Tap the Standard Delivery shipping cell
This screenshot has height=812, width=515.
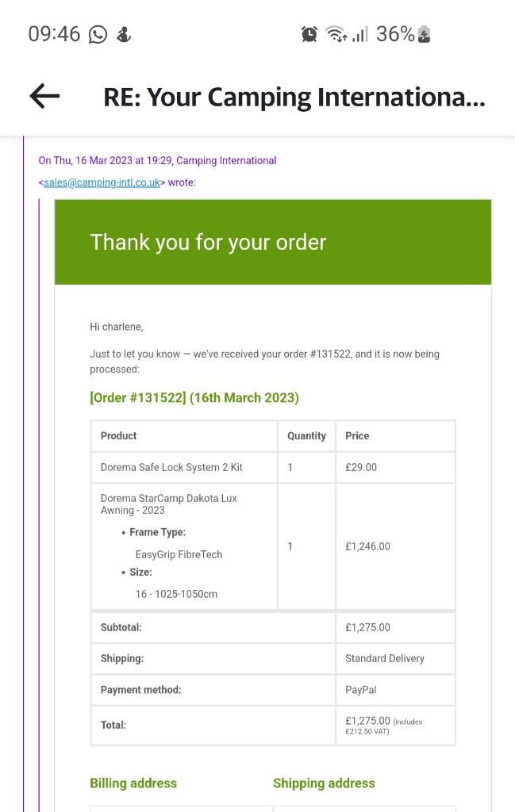(395, 658)
